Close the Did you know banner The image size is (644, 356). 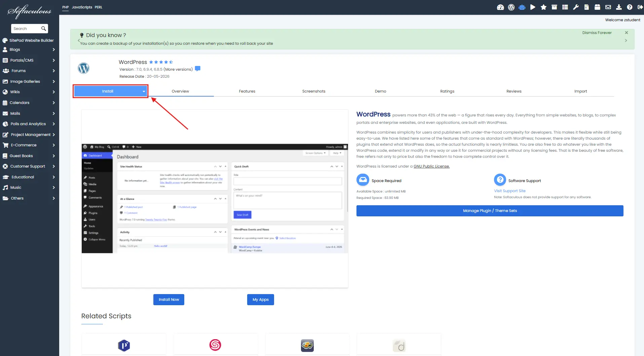click(626, 33)
